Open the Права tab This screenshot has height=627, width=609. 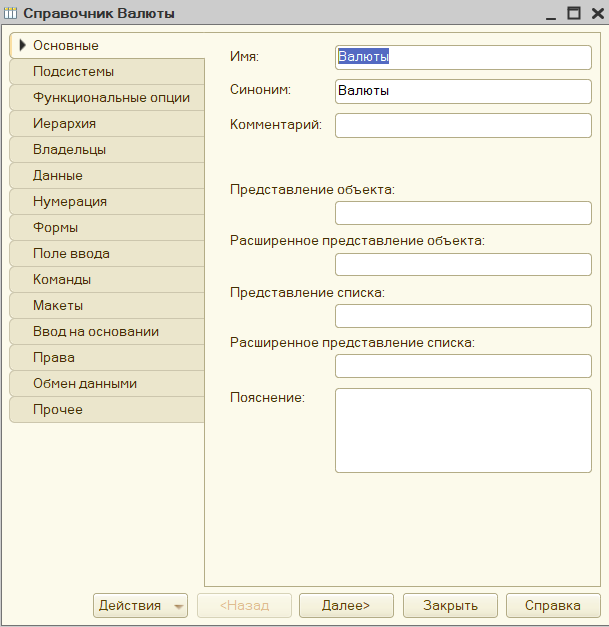106,358
